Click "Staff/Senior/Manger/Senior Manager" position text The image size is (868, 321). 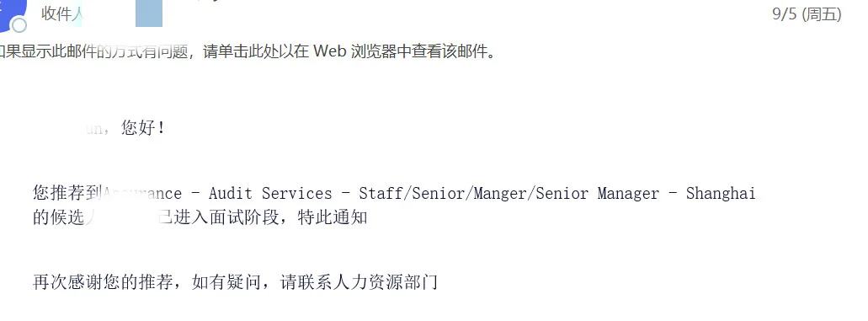[509, 194]
